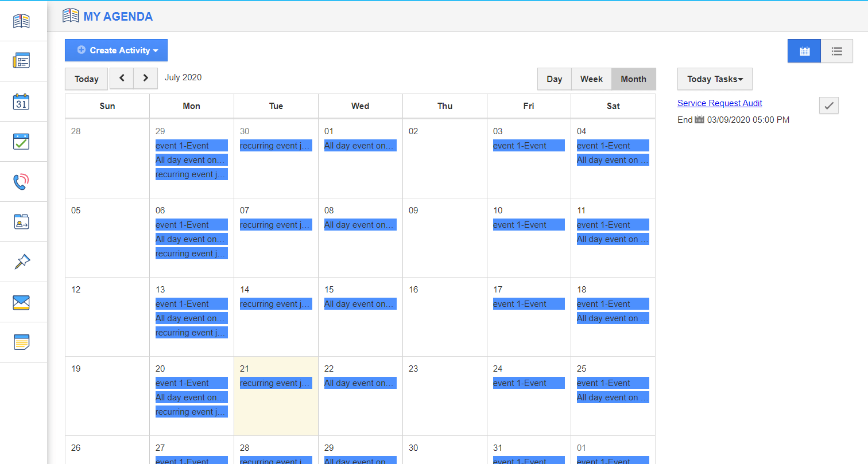Click the Today button
868x464 pixels.
click(86, 79)
